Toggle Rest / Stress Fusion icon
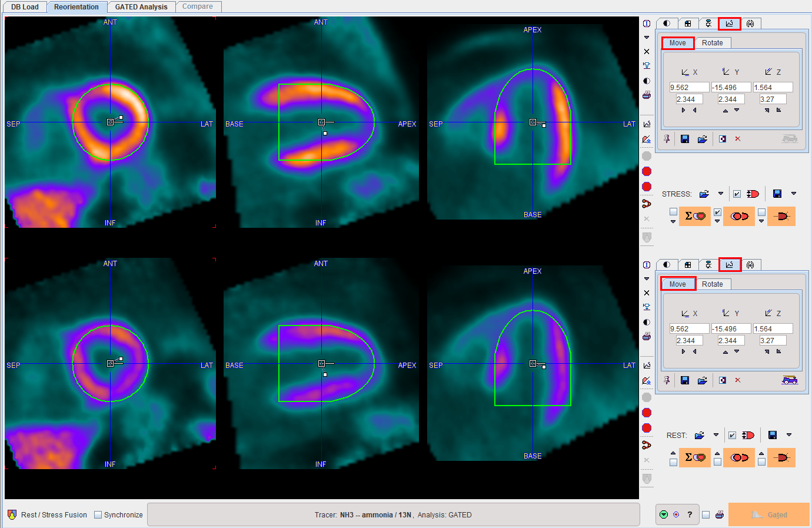Screen dimensions: 812x528 (x=12, y=514)
